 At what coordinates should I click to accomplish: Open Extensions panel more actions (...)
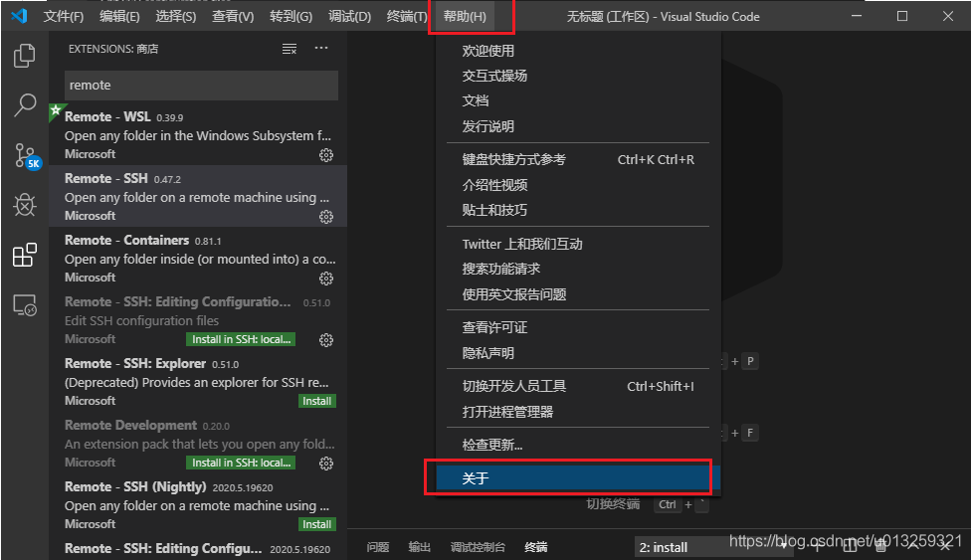[320, 49]
